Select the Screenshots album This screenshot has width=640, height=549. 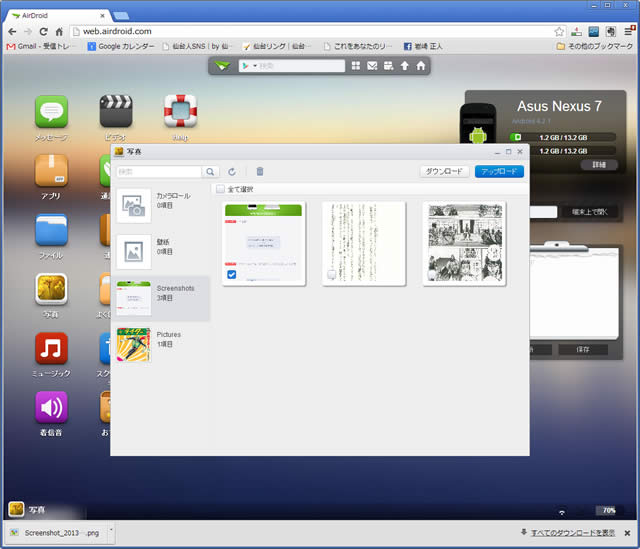[x=162, y=298]
